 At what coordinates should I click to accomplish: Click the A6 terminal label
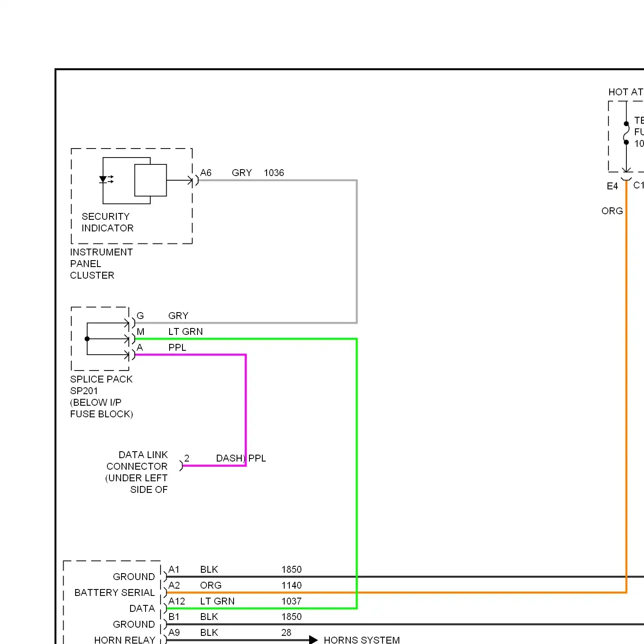pos(206,173)
